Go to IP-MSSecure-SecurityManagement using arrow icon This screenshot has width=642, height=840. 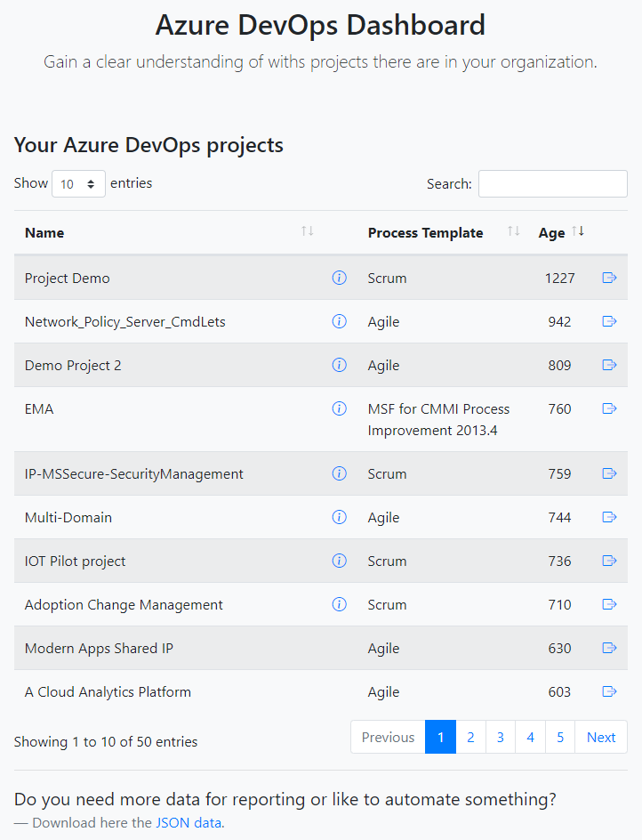click(609, 473)
